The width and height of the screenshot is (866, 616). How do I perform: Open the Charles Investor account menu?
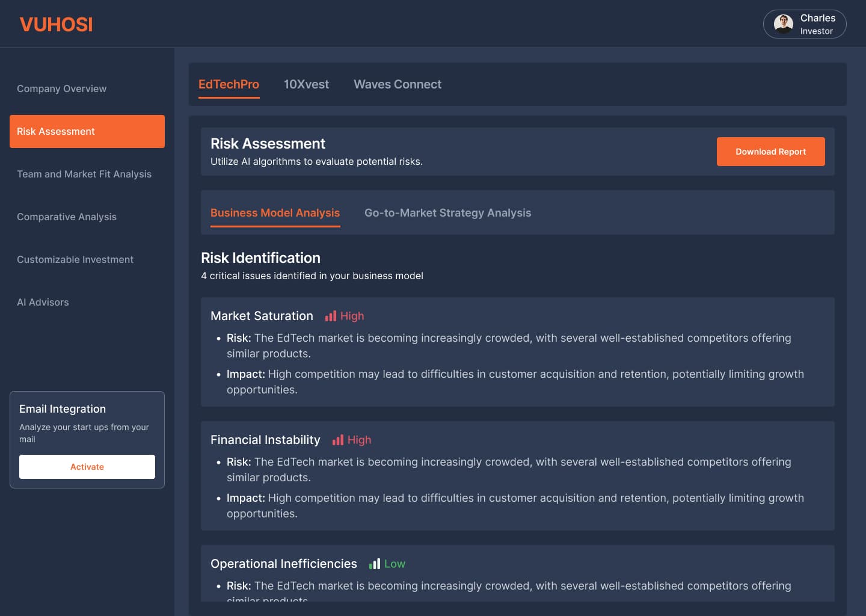coord(805,24)
